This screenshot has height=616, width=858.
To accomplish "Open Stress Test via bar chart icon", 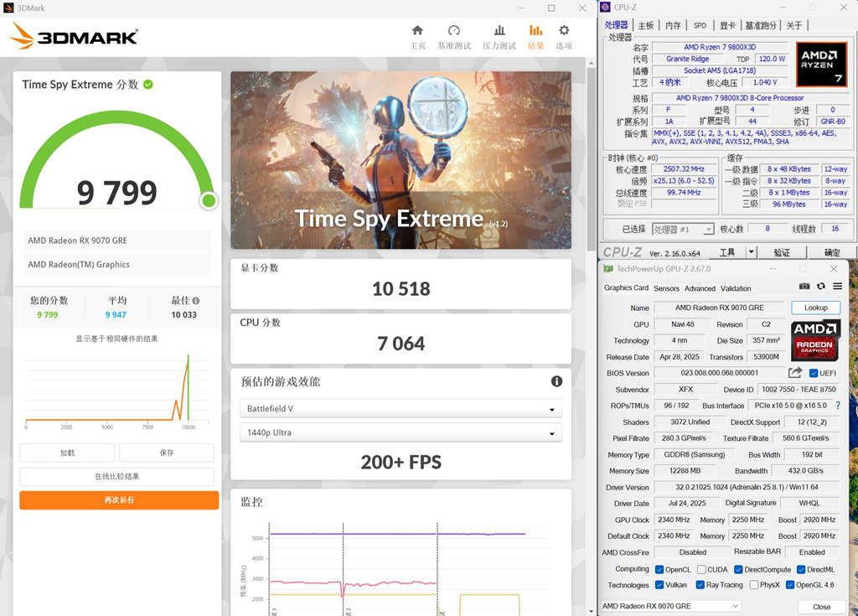I will (499, 31).
